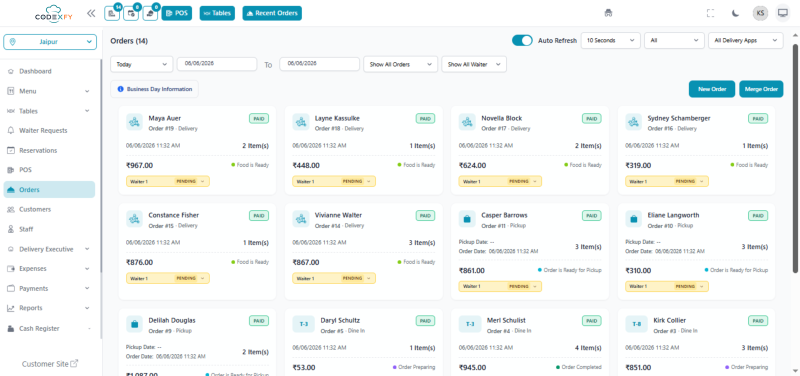The height and width of the screenshot is (376, 800).
Task: Open the waiter request bell icon in top bar
Action: pyautogui.click(x=150, y=13)
